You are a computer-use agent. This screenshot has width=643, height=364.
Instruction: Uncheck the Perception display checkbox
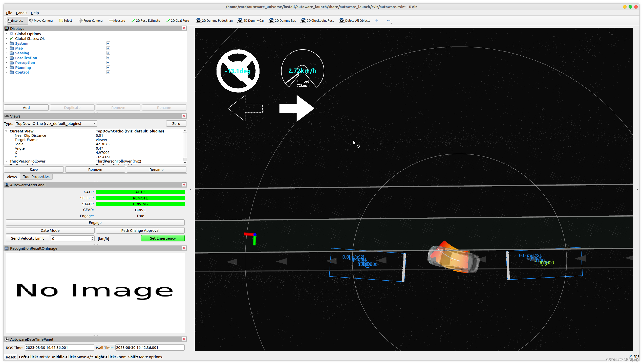pos(108,62)
